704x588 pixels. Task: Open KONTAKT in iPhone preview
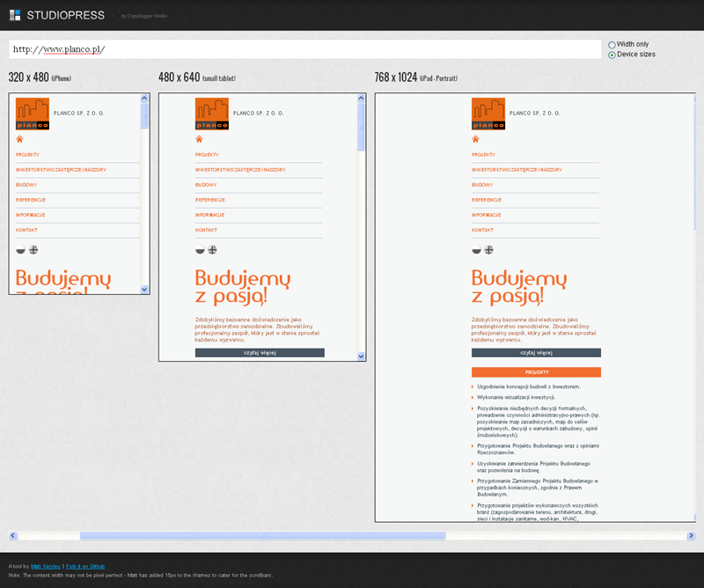pyautogui.click(x=26, y=230)
